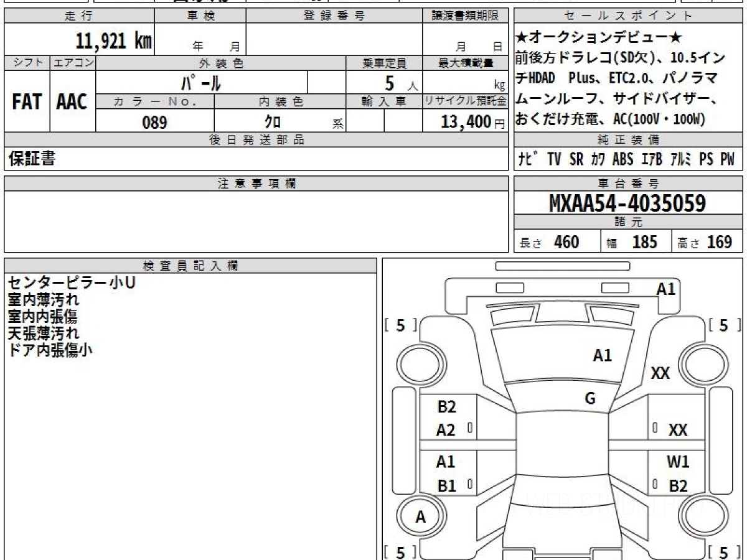
Task: Select the FAT shift value
Action: point(27,101)
